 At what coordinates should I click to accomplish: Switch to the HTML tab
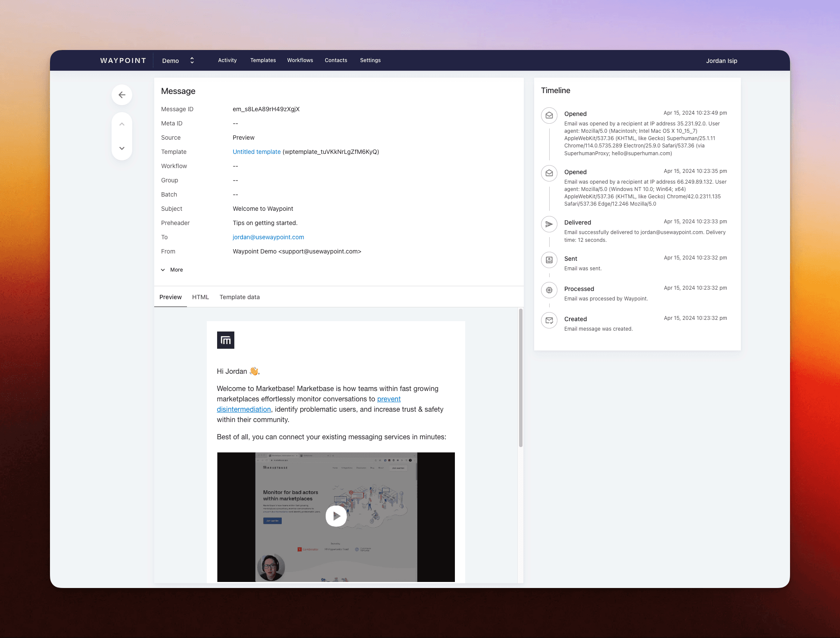coord(200,297)
